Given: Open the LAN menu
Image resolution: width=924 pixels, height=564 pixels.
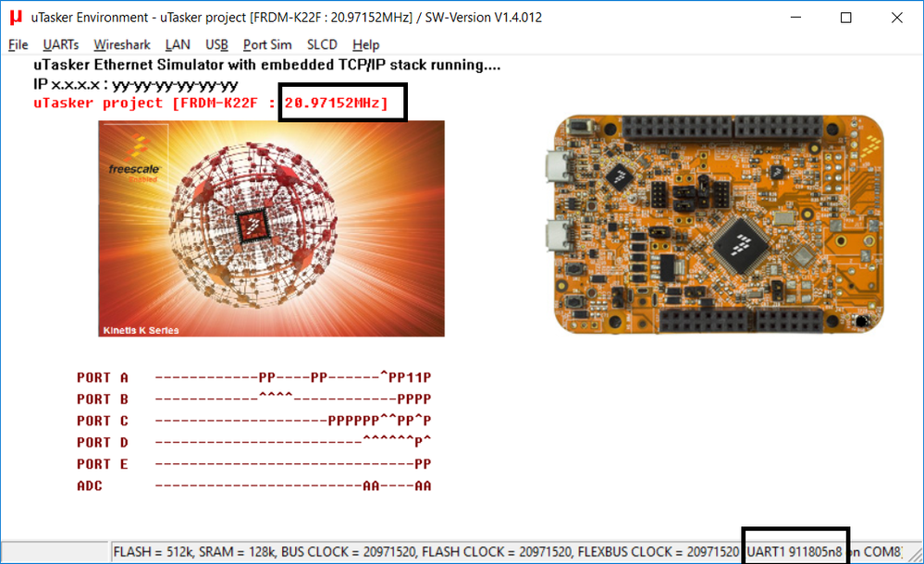Looking at the screenshot, I should (x=178, y=44).
